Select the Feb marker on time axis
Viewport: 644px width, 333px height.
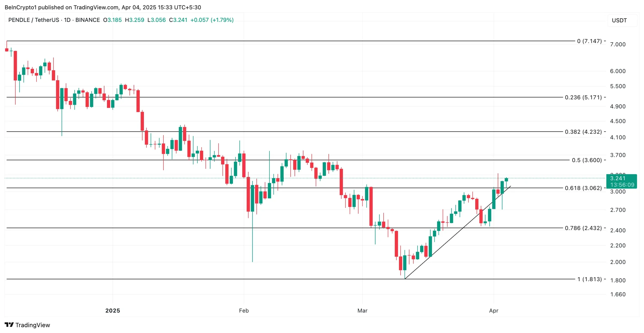(x=244, y=311)
